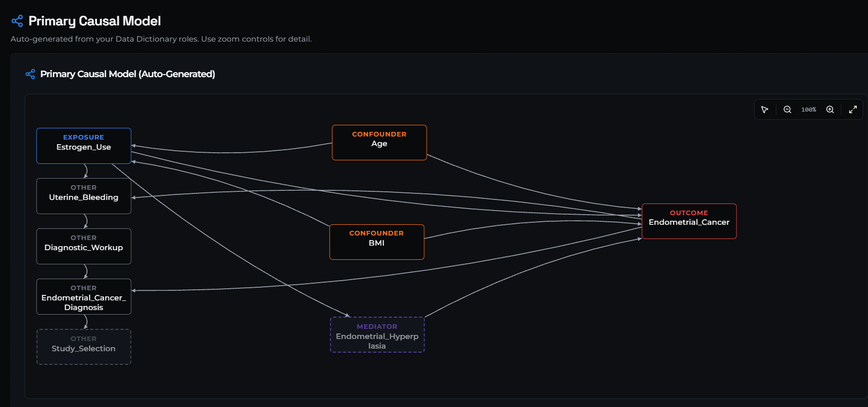
Task: Click the Primary Causal Model page title
Action: (94, 21)
